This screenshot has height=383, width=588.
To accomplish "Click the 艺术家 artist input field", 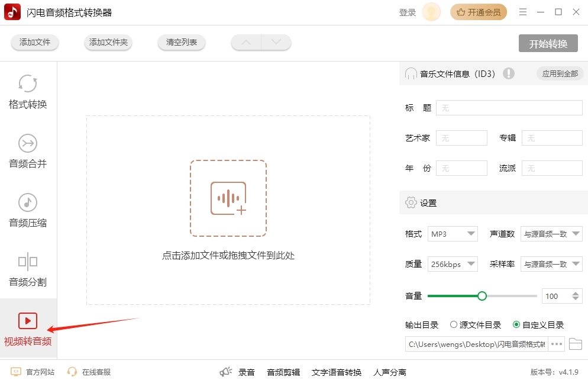I will (x=461, y=138).
